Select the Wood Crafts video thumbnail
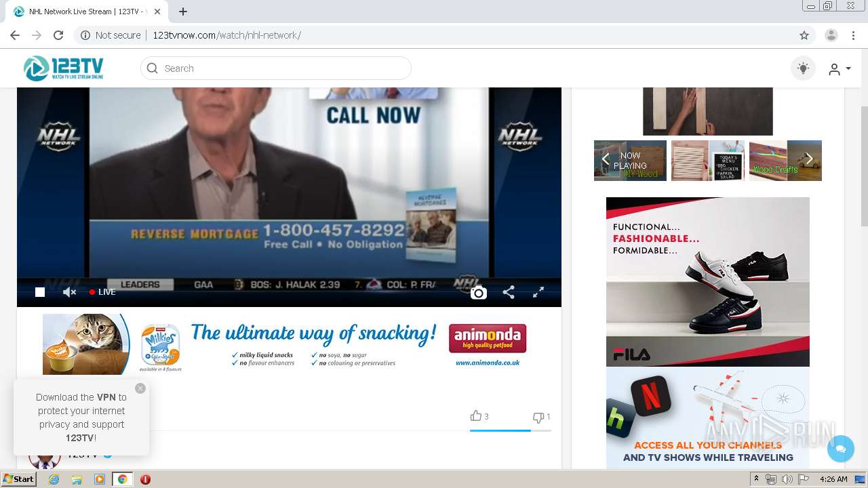The height and width of the screenshot is (488, 868). point(785,161)
